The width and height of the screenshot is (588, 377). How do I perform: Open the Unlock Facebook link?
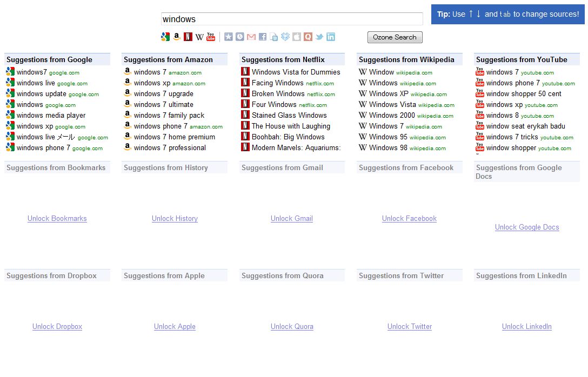(x=410, y=219)
